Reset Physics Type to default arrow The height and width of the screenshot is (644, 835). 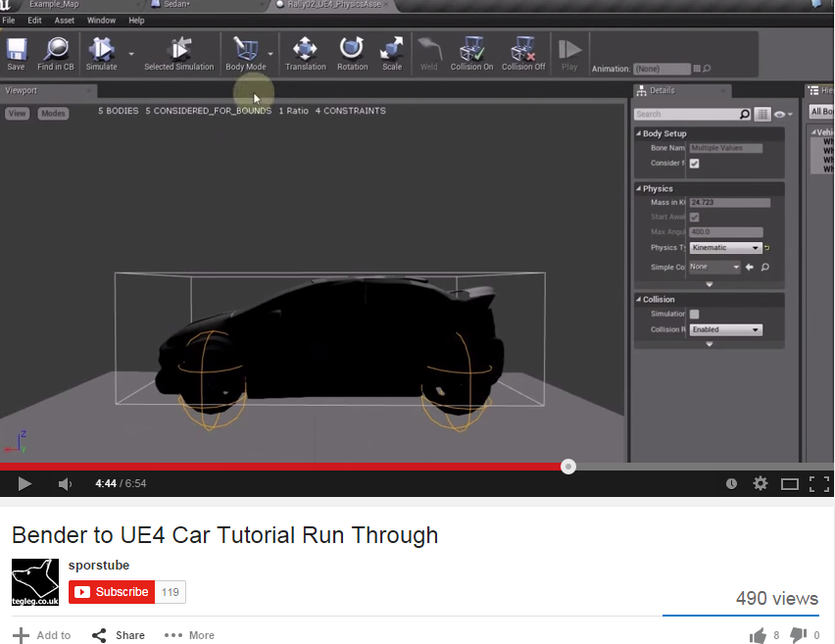(766, 248)
